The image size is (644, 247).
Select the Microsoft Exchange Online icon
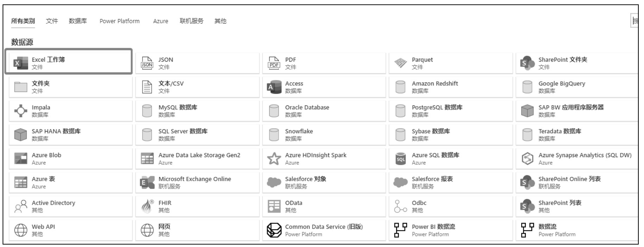(147, 183)
